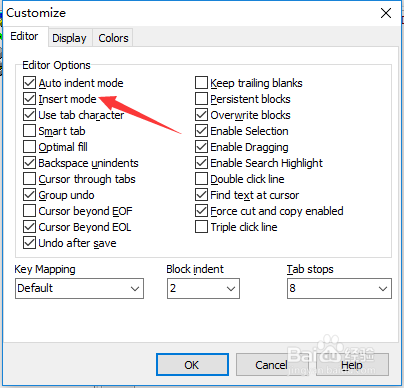404x388 pixels.
Task: Confirm settings with the OK button
Action: click(192, 365)
